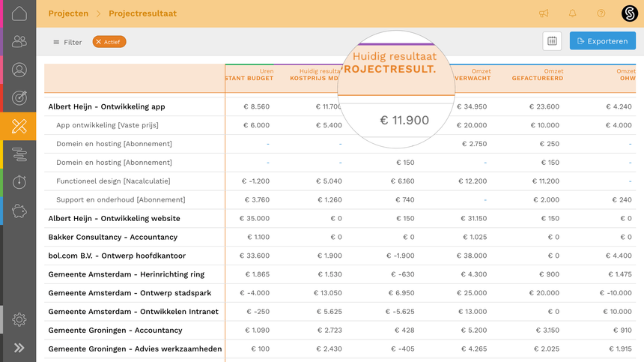This screenshot has height=362, width=644.
Task: Click the € 4.265 expected revenue cell
Action: coord(474,349)
